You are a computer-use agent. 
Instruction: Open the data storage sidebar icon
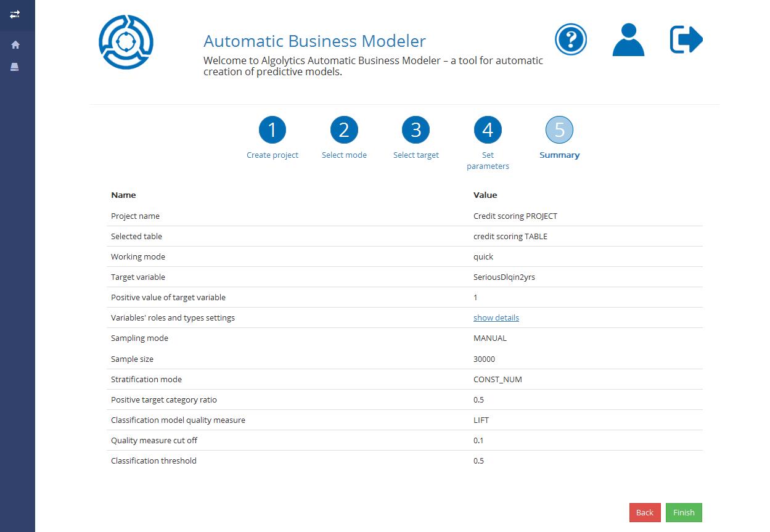(x=15, y=67)
